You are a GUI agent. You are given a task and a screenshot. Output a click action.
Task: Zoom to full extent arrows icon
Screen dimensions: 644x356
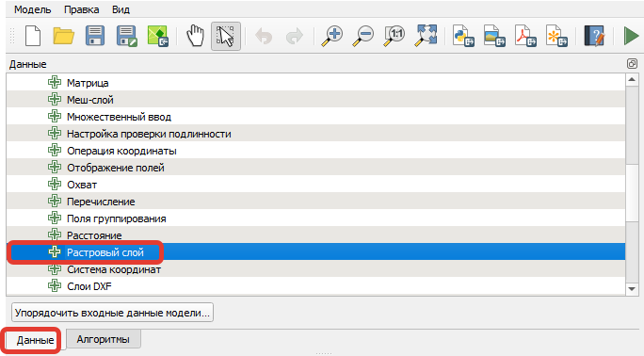click(426, 36)
